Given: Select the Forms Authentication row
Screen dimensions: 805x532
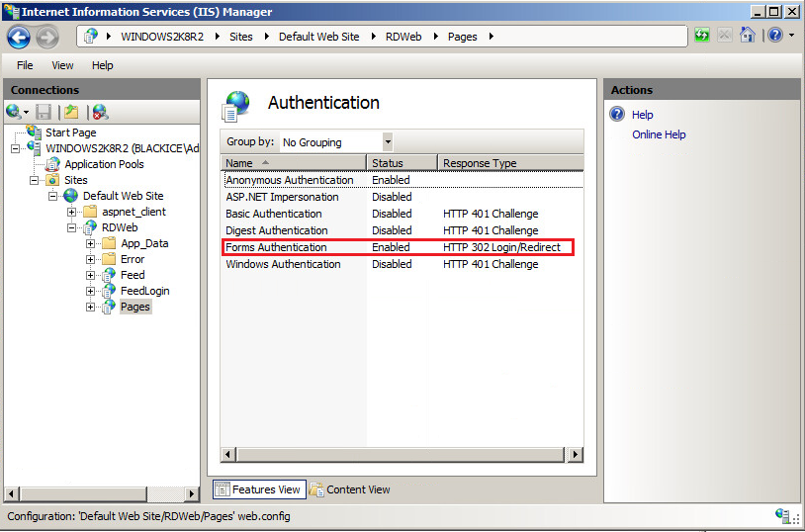Looking at the screenshot, I should pos(276,247).
